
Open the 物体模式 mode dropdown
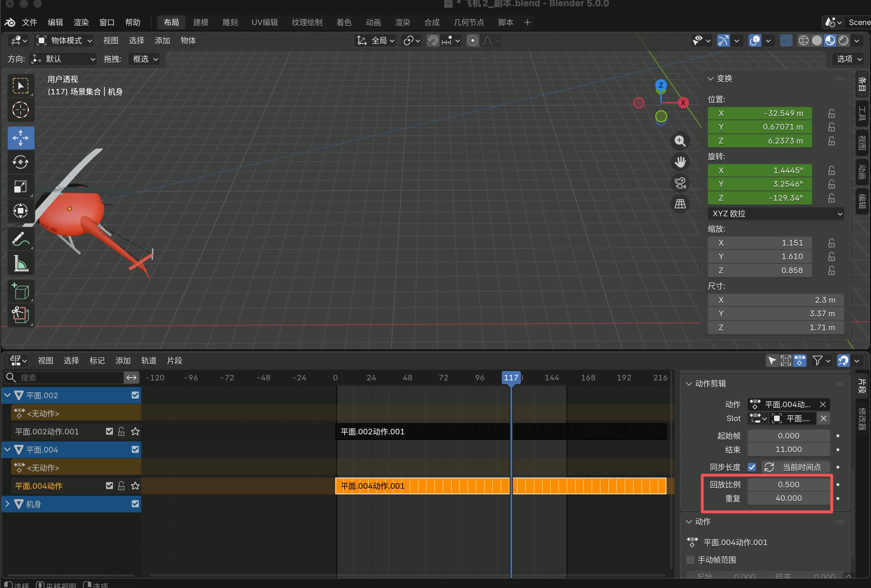click(64, 40)
